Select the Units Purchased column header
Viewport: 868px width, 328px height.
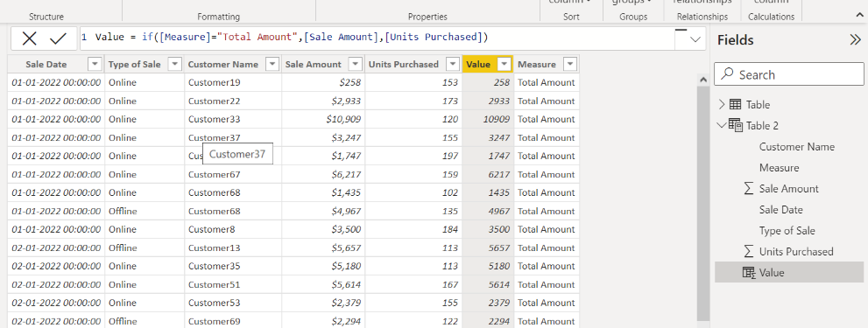coord(404,65)
